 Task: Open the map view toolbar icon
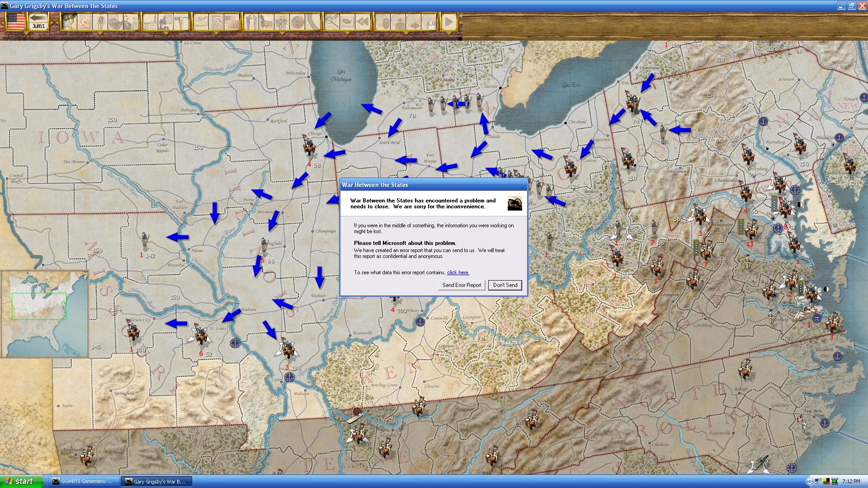[69, 21]
